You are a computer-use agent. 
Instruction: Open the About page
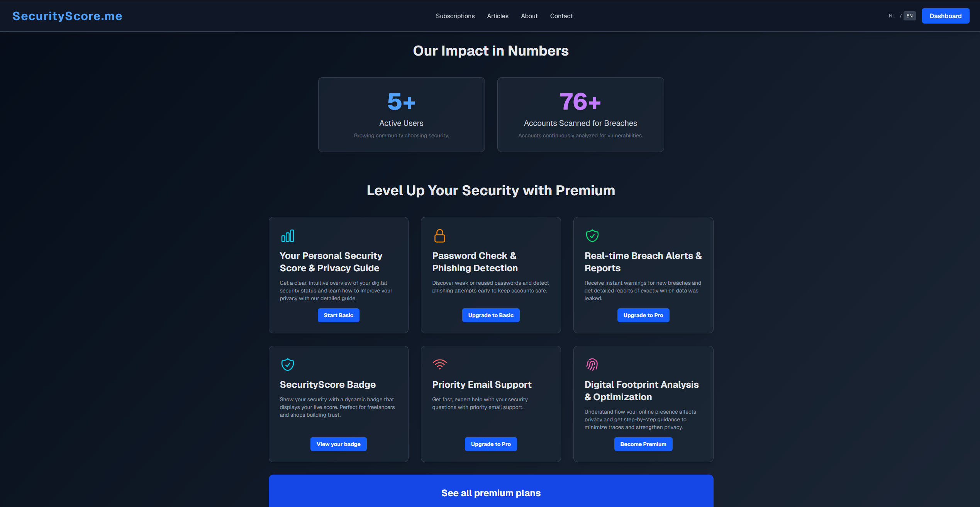click(529, 16)
